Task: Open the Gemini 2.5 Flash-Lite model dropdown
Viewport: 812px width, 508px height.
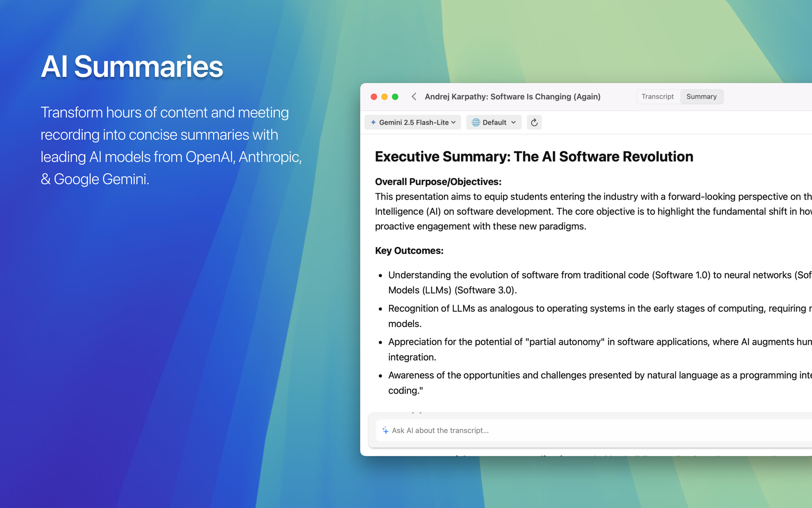Action: click(x=413, y=122)
